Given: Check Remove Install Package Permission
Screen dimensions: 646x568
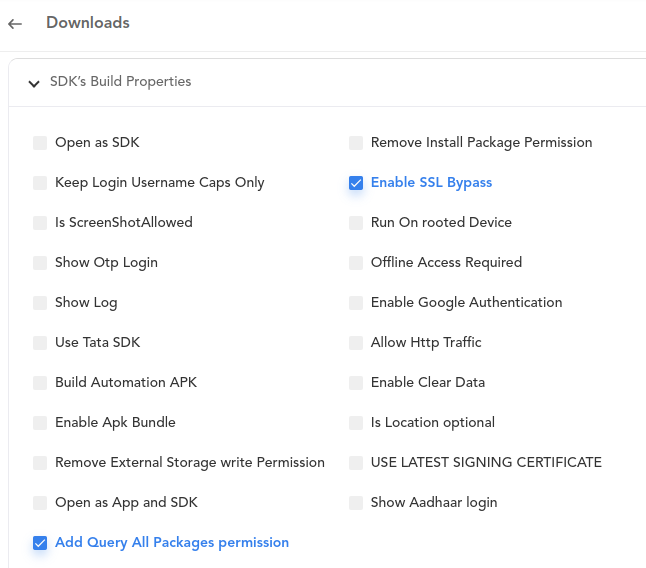Looking at the screenshot, I should pyautogui.click(x=356, y=143).
